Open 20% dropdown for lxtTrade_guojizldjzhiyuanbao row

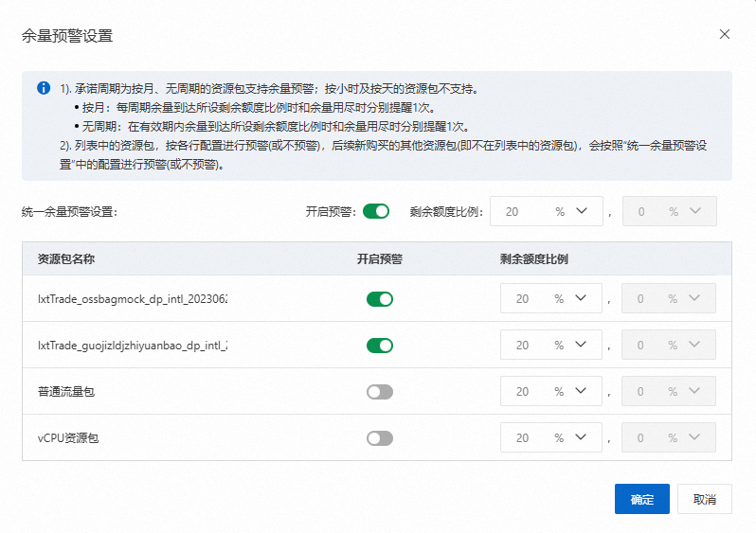point(551,345)
